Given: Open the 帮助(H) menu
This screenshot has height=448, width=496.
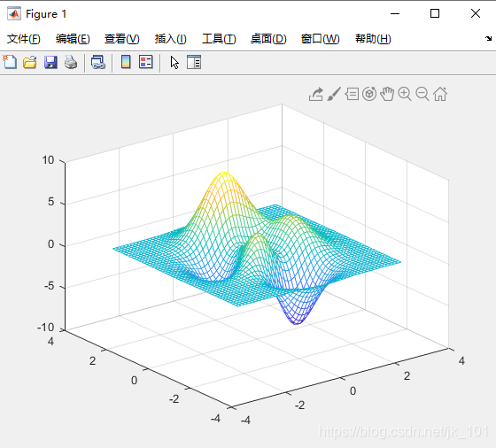Looking at the screenshot, I should pos(373,39).
